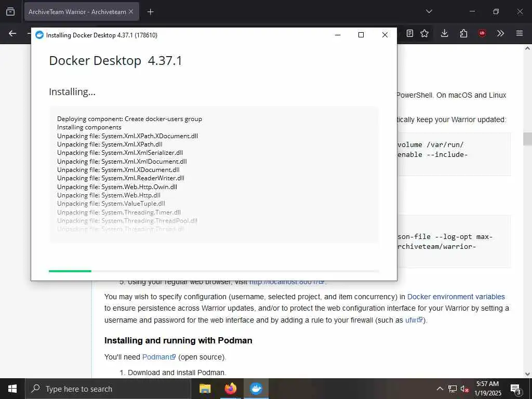The image size is (532, 399).
Task: Click the browser page scrollbar thumb
Action: [x=527, y=139]
